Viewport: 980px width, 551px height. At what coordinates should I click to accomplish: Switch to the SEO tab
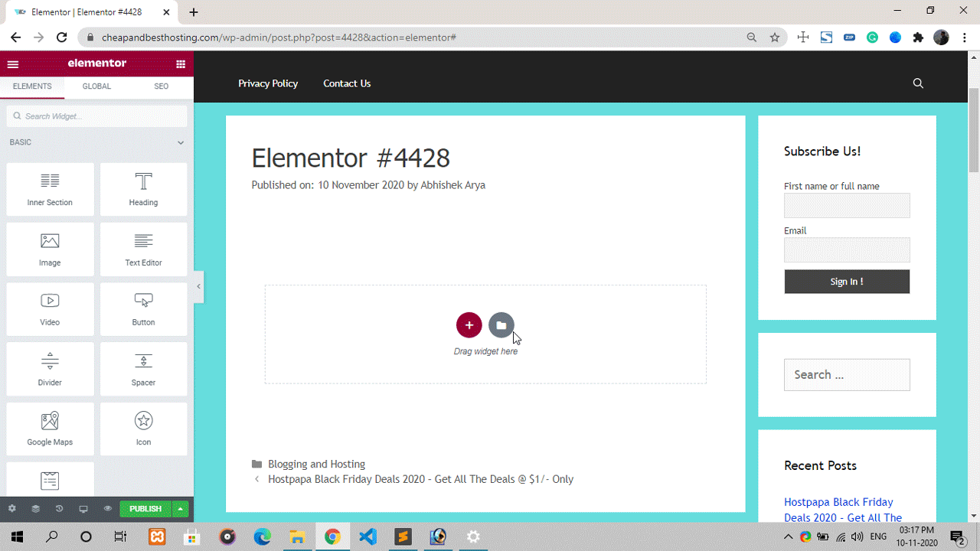pos(161,86)
